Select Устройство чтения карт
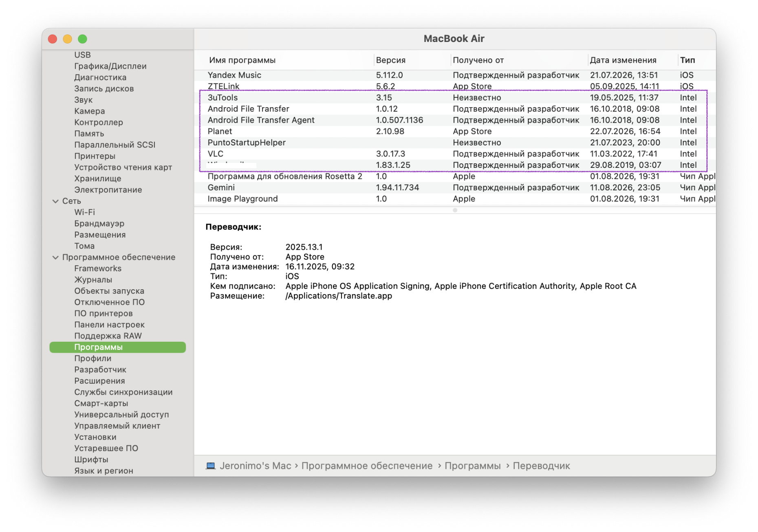Screen dimensions: 758x532 pos(123,167)
